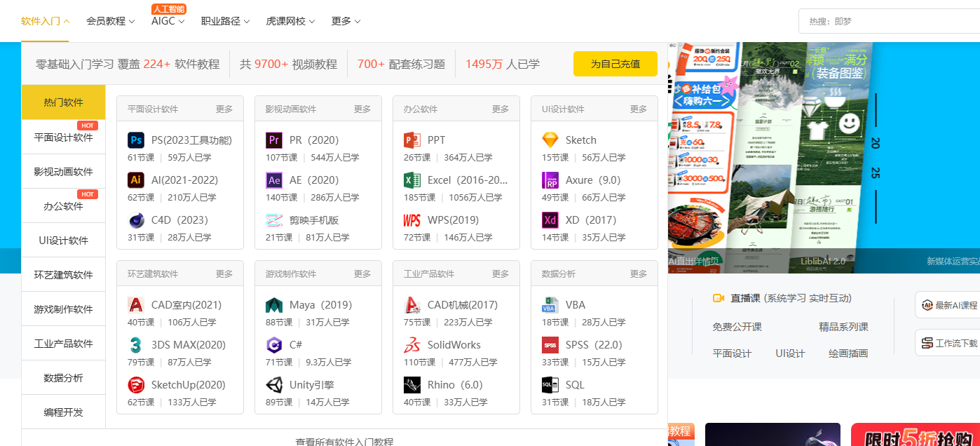980x446 pixels.
Task: Click the LiblibAI 2.0 banner caption
Action: 823,261
